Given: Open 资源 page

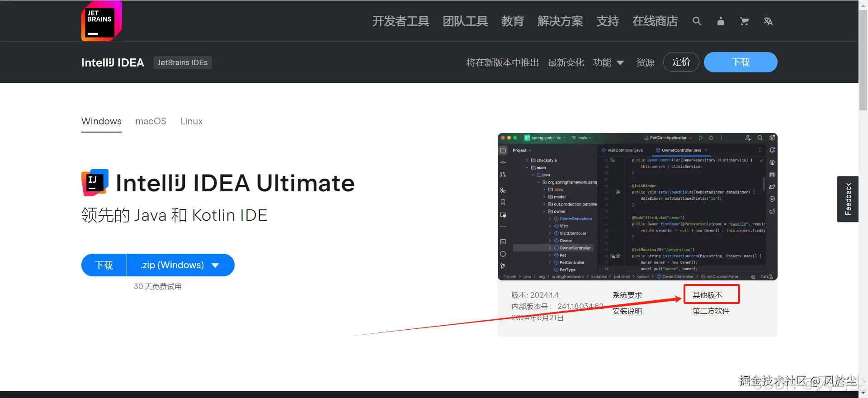Looking at the screenshot, I should pyautogui.click(x=645, y=62).
